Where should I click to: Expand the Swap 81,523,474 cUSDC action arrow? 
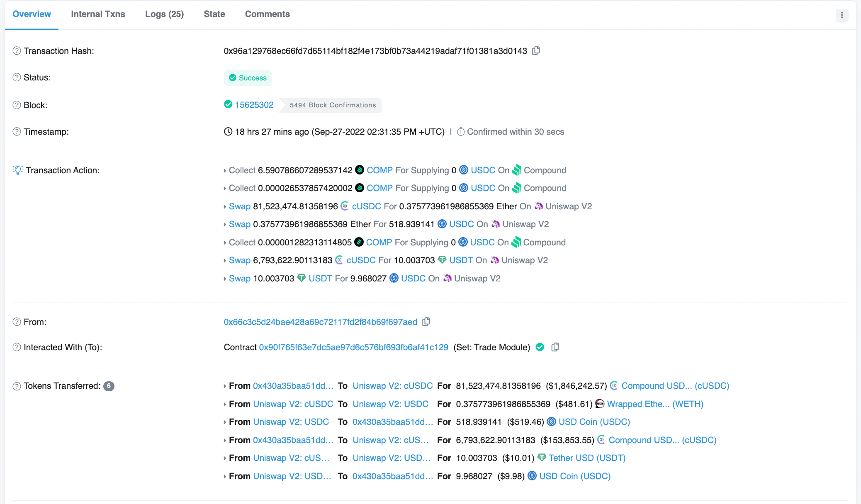225,206
